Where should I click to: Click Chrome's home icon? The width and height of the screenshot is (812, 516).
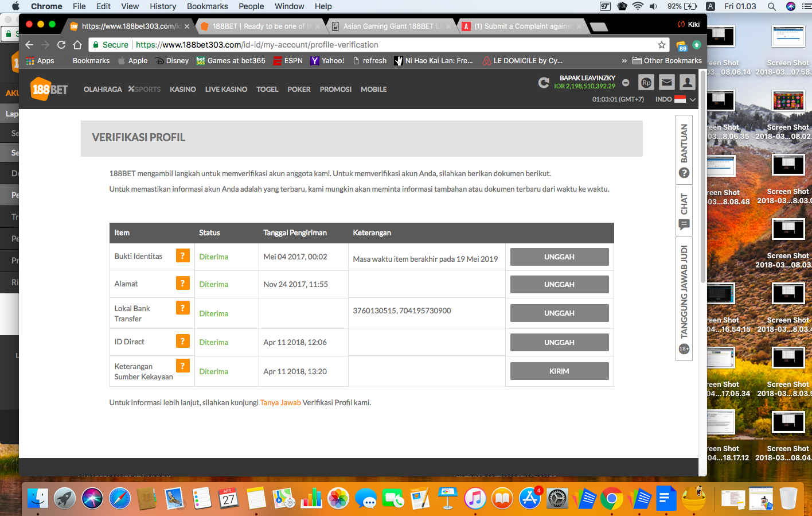tap(77, 45)
